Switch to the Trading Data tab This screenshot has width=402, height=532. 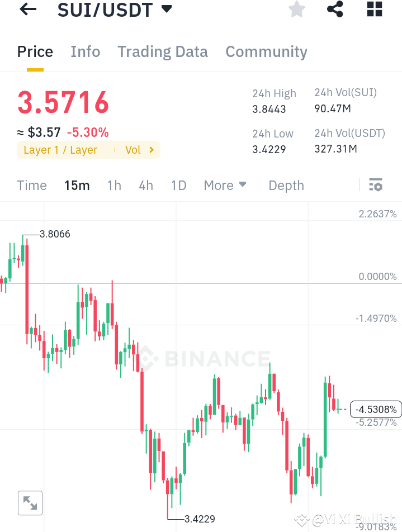[162, 51]
